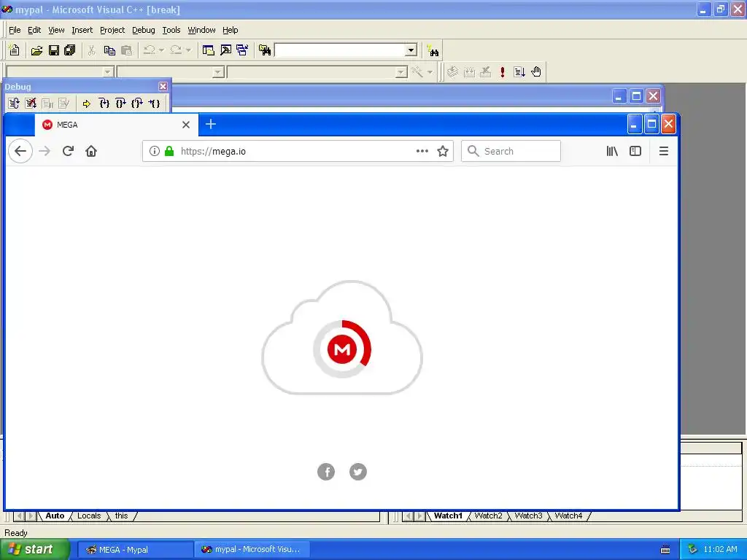Switch to MEGA - Mypal taskbar button
This screenshot has width=747, height=560.
pyautogui.click(x=135, y=550)
